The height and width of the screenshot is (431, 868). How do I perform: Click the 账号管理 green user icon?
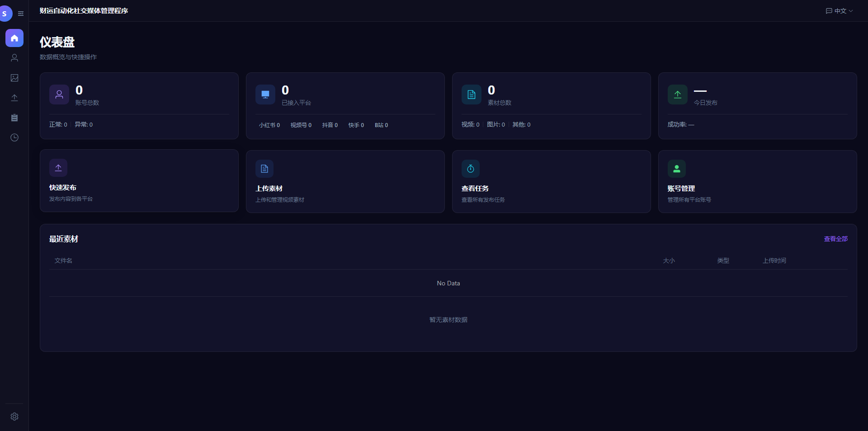[677, 169]
